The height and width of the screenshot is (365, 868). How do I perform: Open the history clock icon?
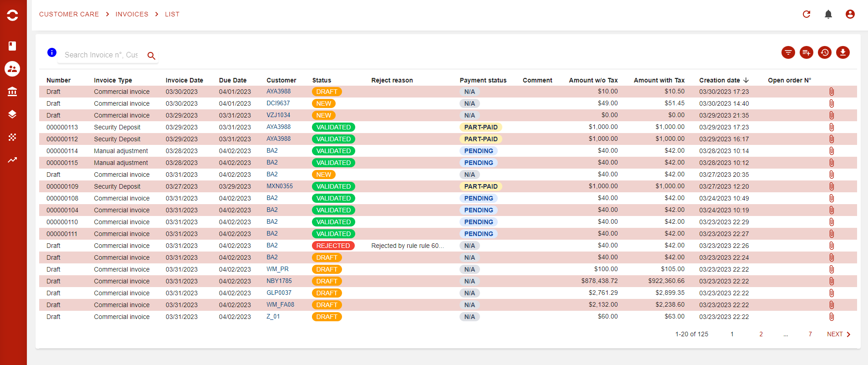pyautogui.click(x=824, y=53)
